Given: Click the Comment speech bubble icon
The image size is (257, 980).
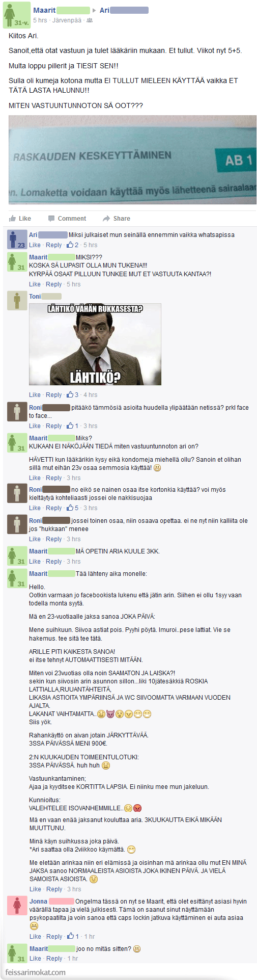Looking at the screenshot, I should point(51,219).
